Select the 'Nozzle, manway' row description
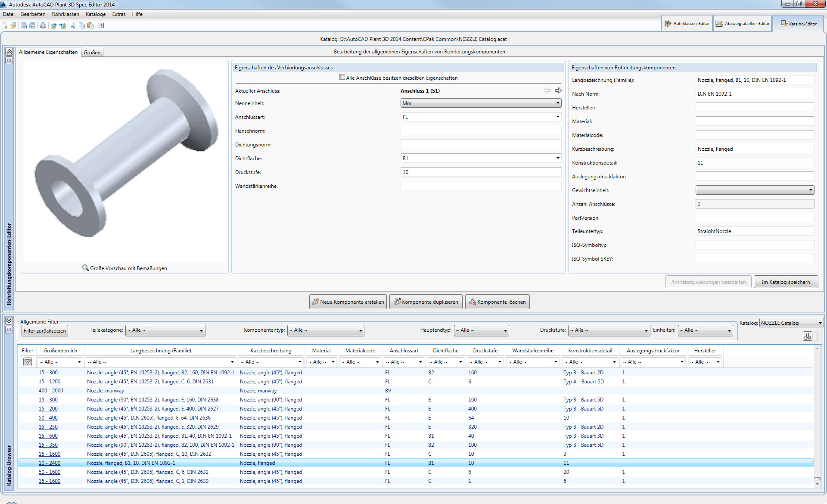This screenshot has height=504, width=827. (106, 391)
